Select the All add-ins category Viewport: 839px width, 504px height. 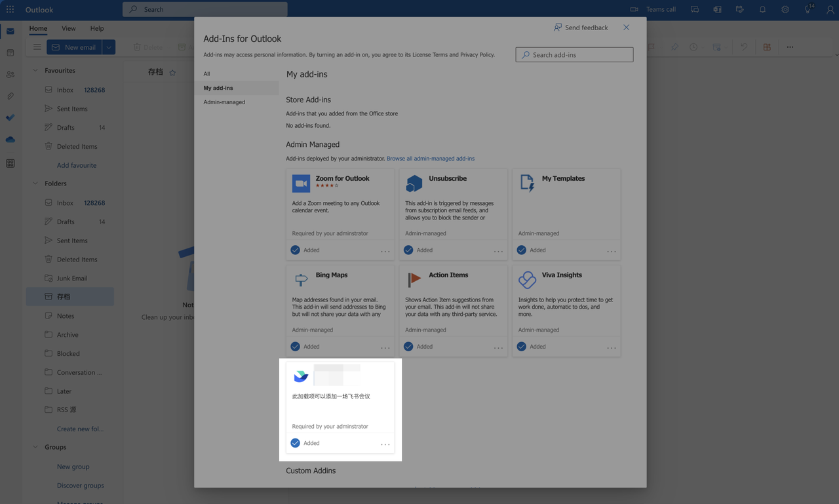207,73
